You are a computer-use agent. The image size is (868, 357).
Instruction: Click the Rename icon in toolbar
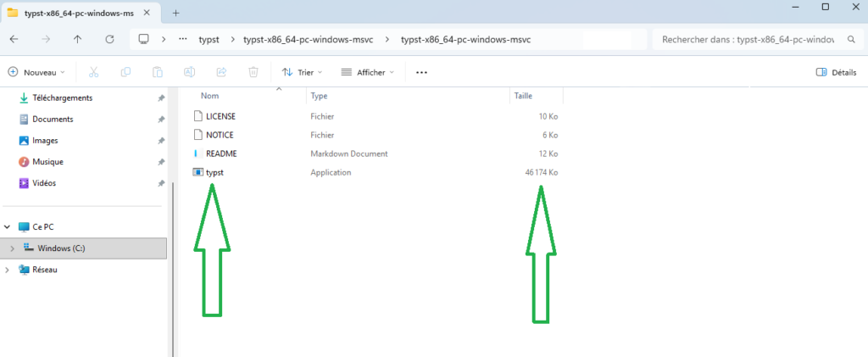coord(190,73)
